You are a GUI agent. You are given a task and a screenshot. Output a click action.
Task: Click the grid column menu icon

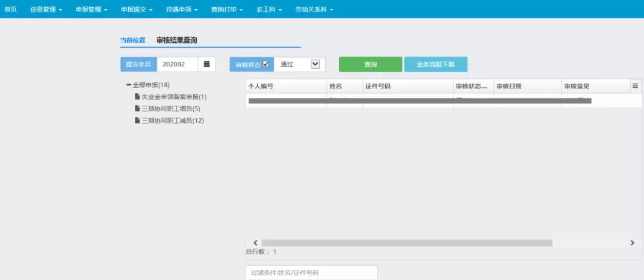[x=635, y=86]
